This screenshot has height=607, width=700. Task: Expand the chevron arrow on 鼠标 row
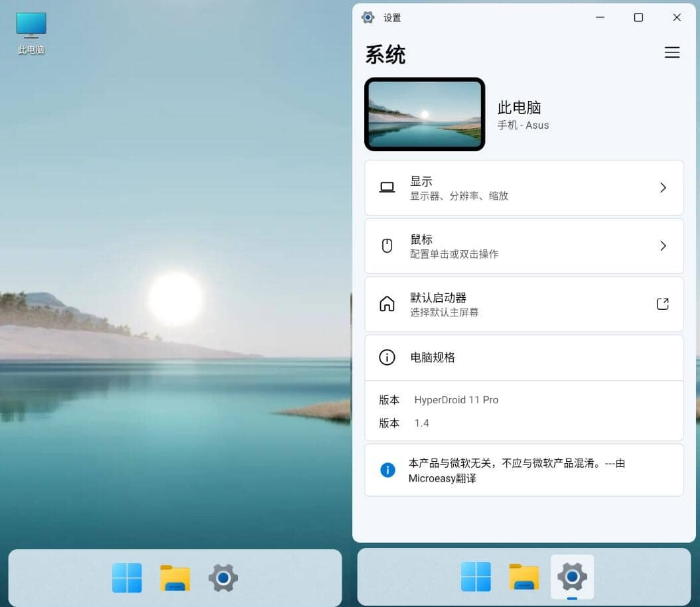click(662, 246)
